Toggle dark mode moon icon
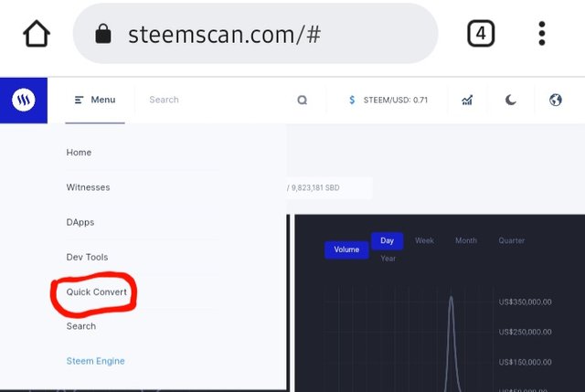This screenshot has height=392, width=585. pos(511,101)
